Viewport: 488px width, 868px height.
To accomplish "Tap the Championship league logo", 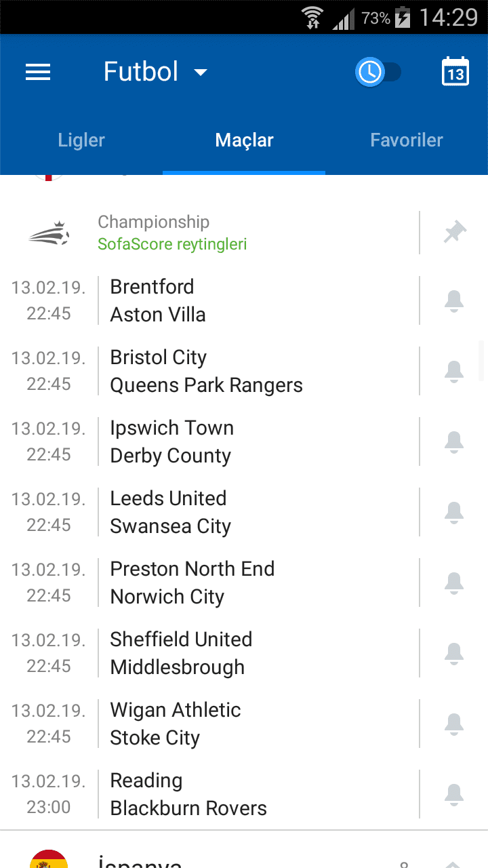I will click(49, 233).
